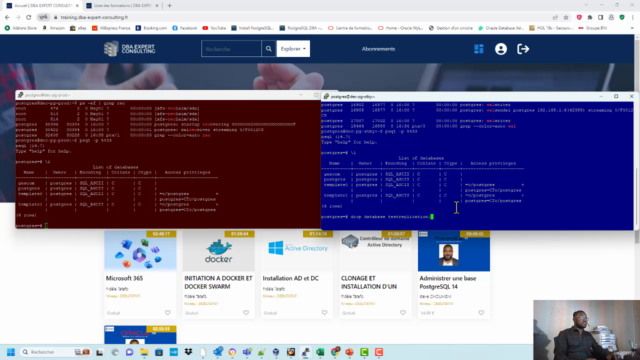Open the user account profile icon

coord(501,49)
